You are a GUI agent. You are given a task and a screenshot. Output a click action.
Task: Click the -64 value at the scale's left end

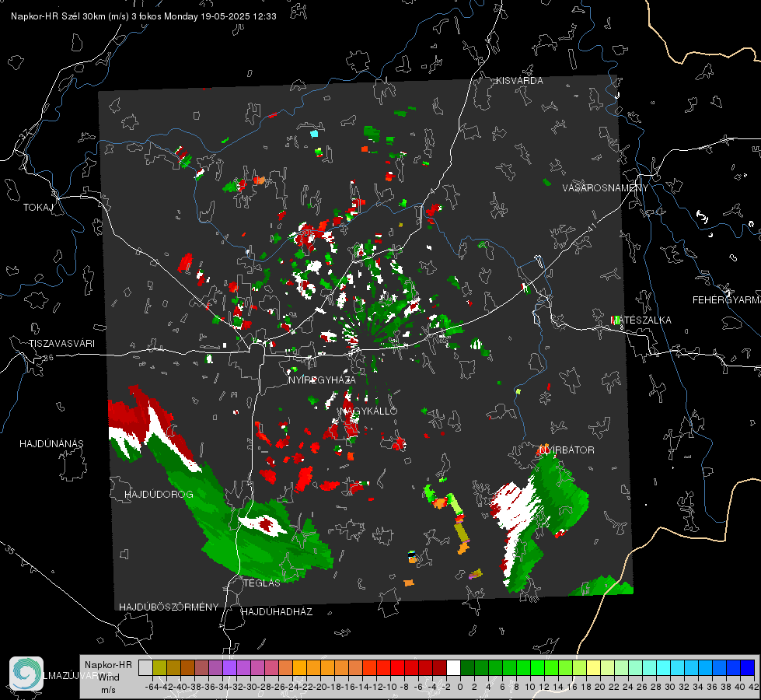(152, 687)
